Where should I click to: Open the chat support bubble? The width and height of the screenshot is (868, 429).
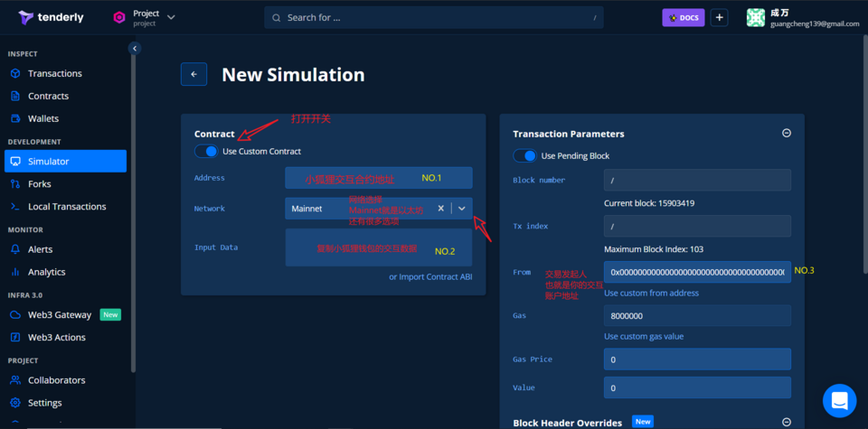pos(839,400)
